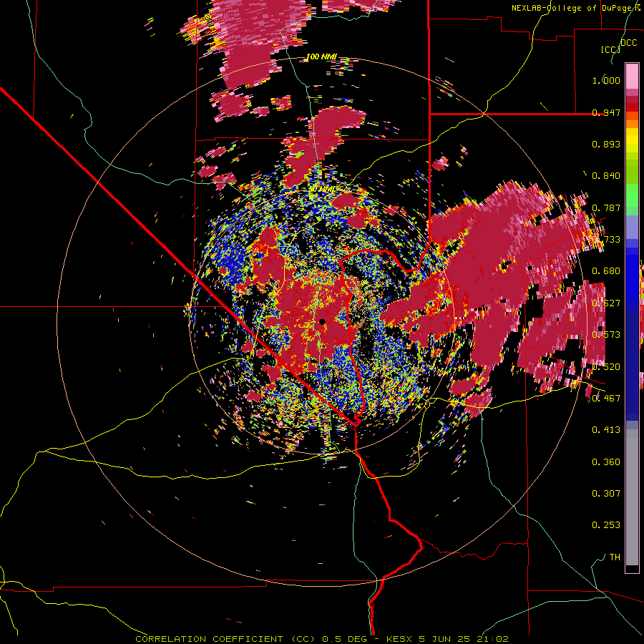Select the 0.520 scale label
Viewport: 644px width, 644px height.
(x=606, y=367)
